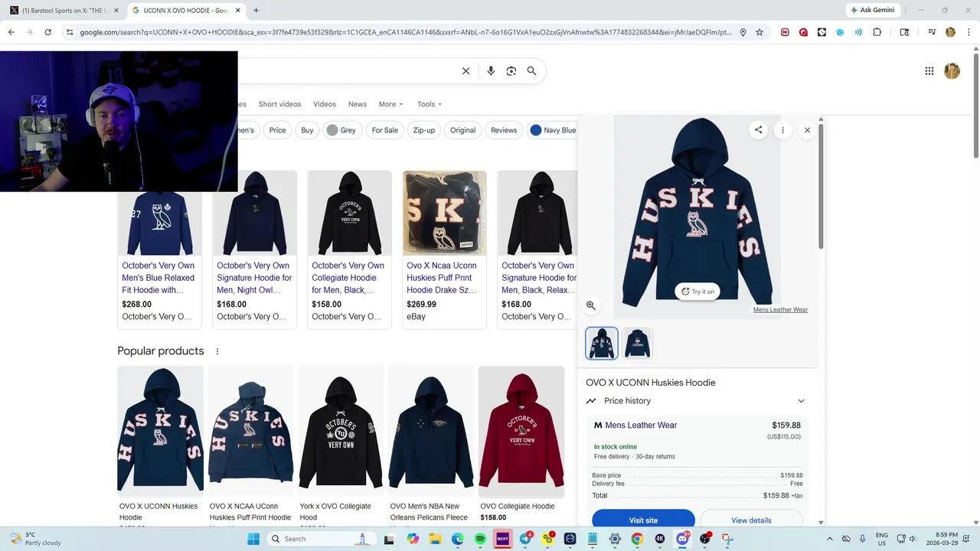Apply the Zip-up filter chip
This screenshot has width=980, height=551.
point(424,130)
